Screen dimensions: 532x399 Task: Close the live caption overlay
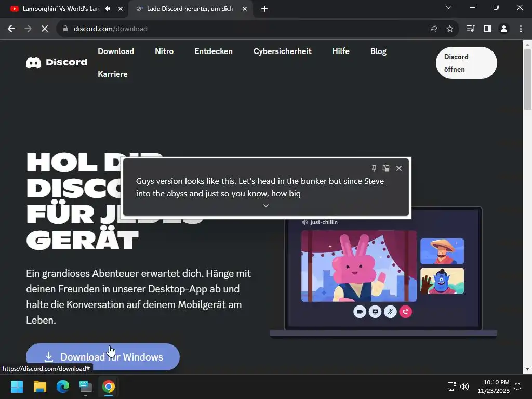[399, 168]
